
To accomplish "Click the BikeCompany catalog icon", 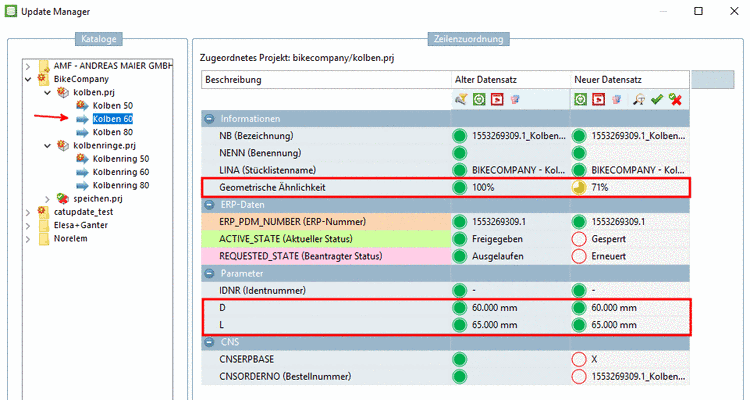I will pos(43,78).
